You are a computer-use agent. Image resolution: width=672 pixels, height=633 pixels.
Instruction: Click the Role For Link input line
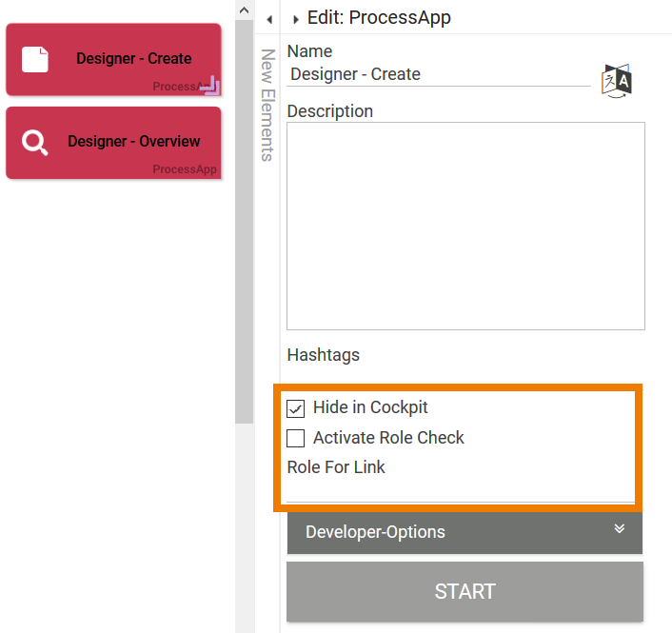pyautogui.click(x=460, y=490)
